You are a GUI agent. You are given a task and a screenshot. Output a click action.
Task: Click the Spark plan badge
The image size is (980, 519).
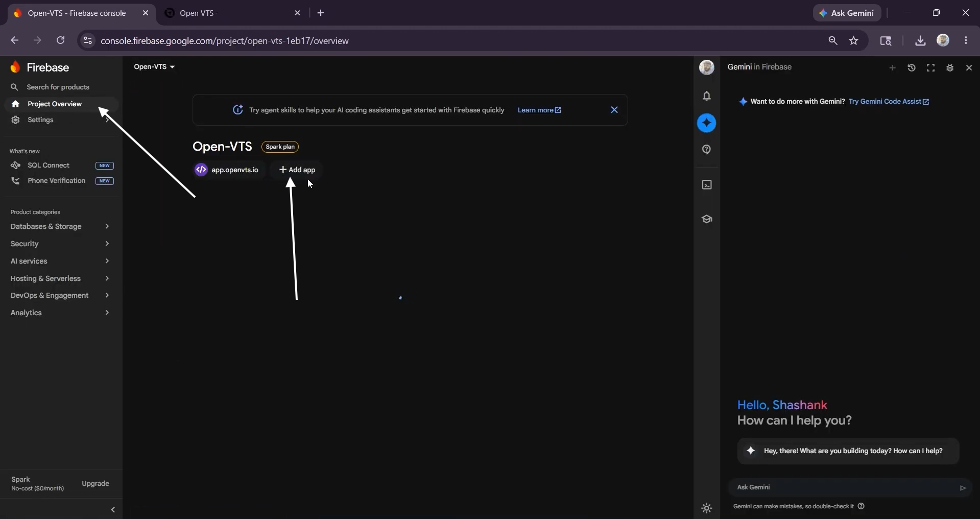coord(280,147)
